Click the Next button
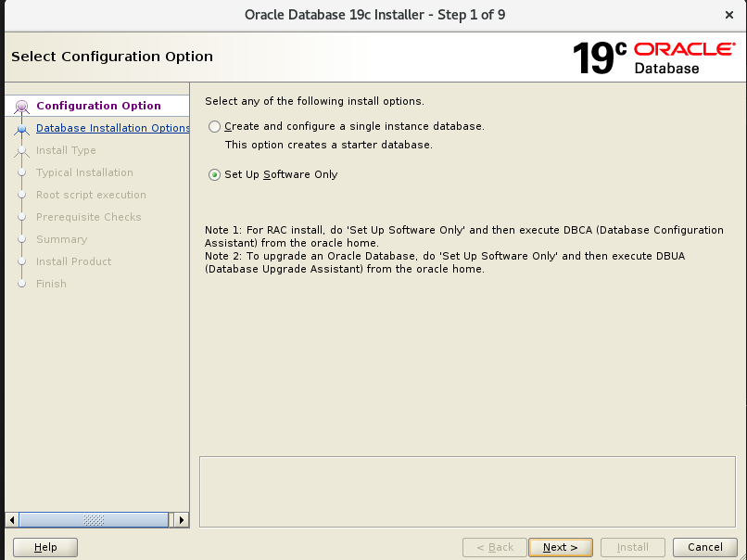 [x=560, y=547]
